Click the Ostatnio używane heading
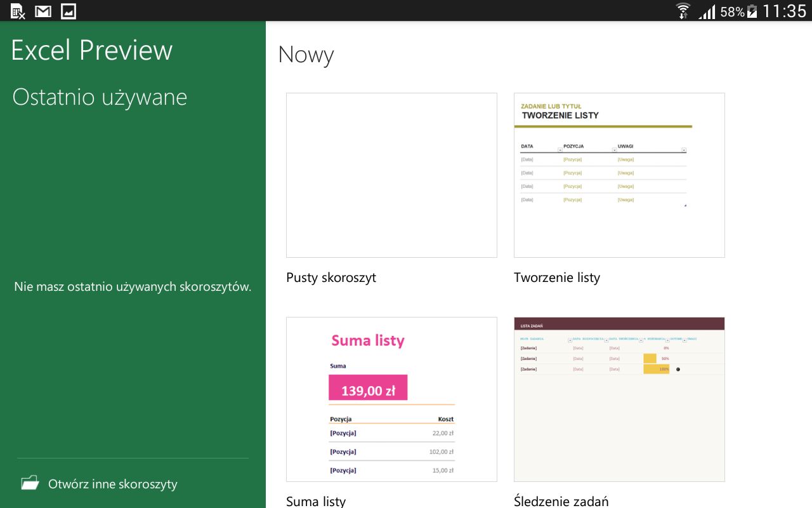Screen dimensions: 812x508 click(100, 97)
